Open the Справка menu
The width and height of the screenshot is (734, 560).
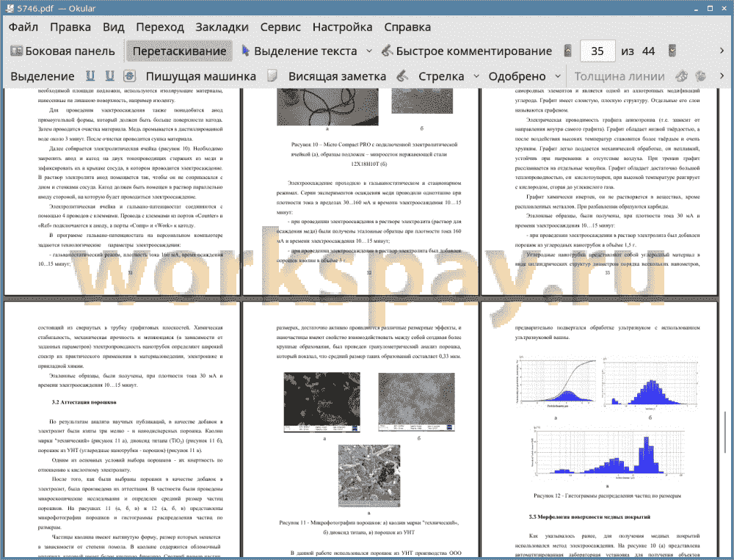pos(407,27)
